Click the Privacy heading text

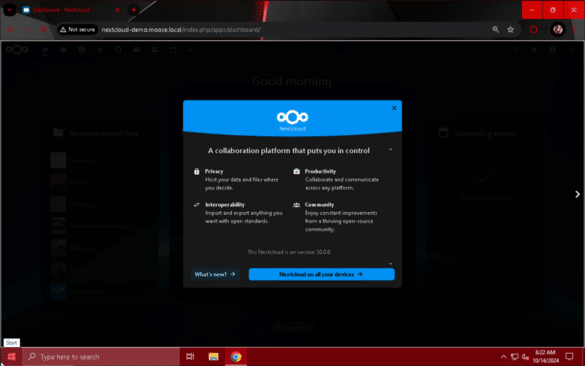[x=214, y=171]
